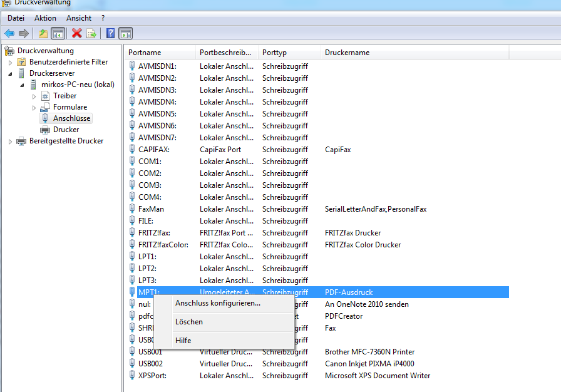Viewport: 561px width, 392px height.
Task: Click the port icon beside USB002
Action: coord(132,363)
